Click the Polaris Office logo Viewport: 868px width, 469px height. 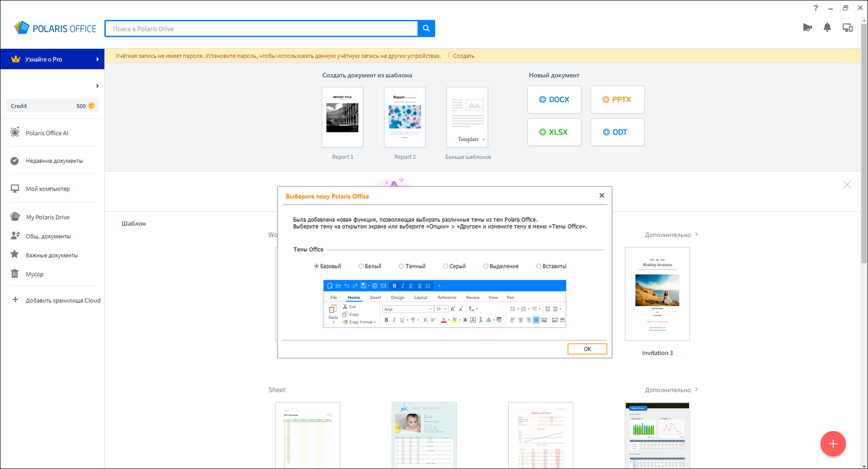click(x=55, y=28)
